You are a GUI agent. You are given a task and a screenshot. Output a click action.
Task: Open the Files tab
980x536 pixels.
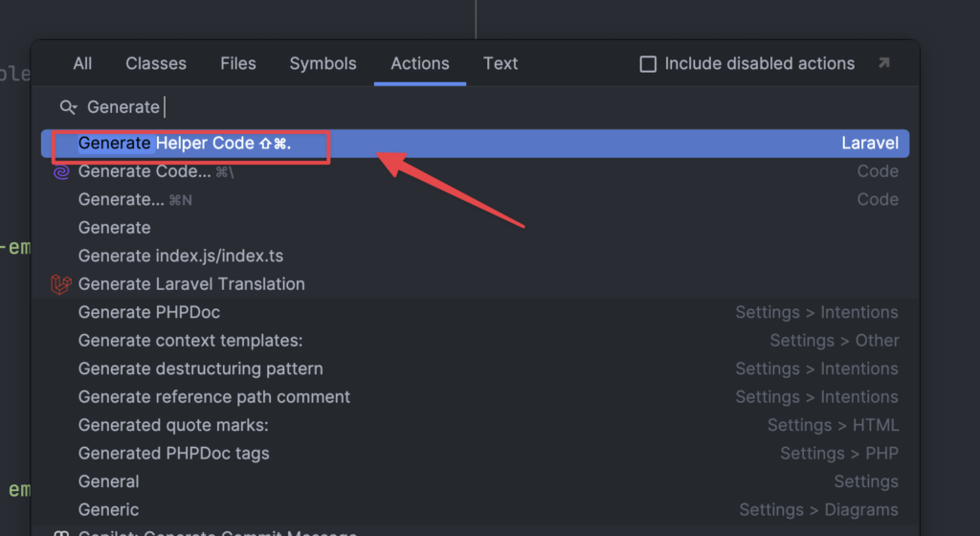click(x=238, y=64)
